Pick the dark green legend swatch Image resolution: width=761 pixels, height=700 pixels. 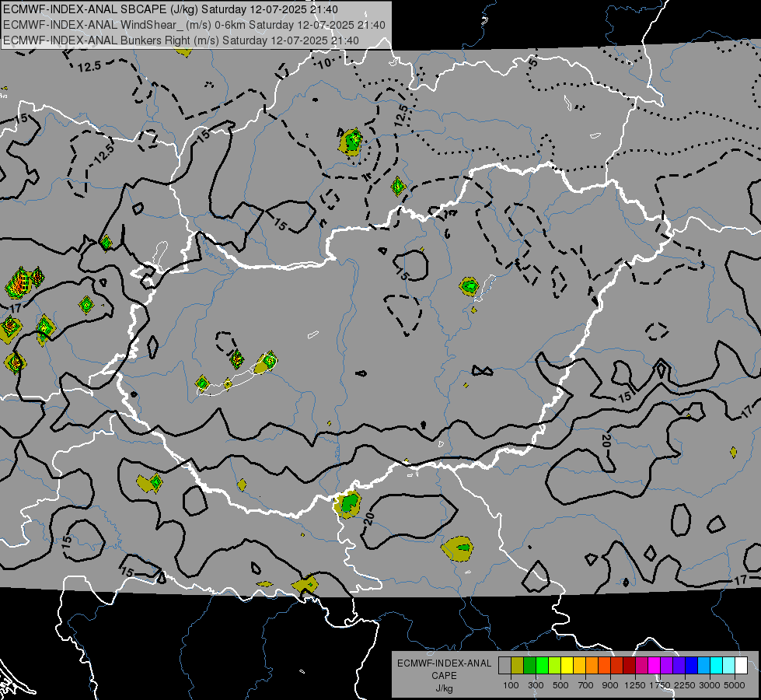(x=529, y=666)
